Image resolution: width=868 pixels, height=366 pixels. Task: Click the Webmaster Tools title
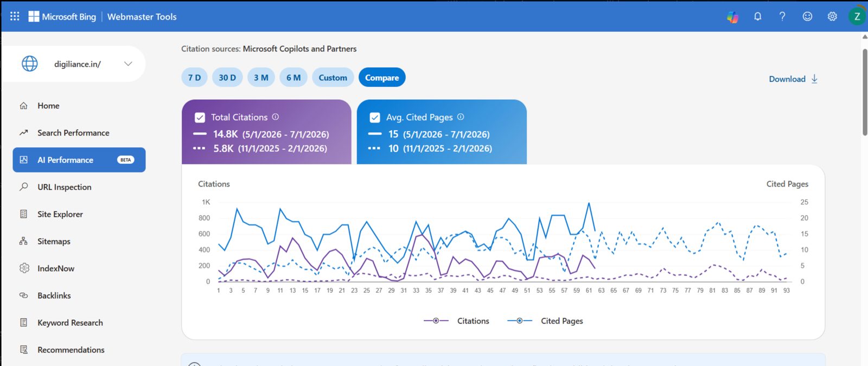[x=142, y=17]
